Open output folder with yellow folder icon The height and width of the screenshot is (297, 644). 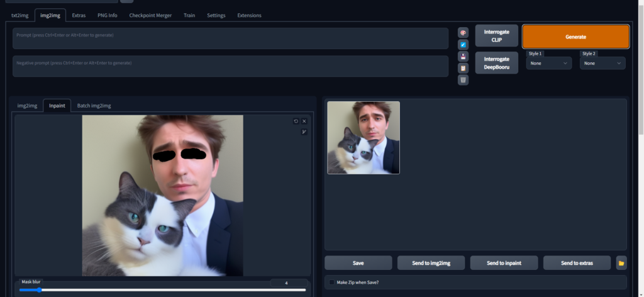tap(621, 263)
